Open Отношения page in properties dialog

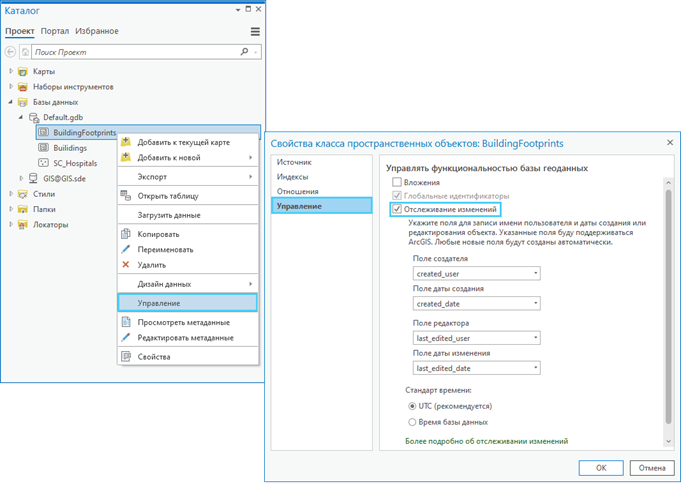point(321,191)
